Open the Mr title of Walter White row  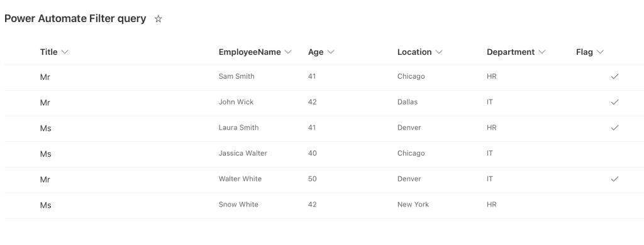[x=45, y=179]
